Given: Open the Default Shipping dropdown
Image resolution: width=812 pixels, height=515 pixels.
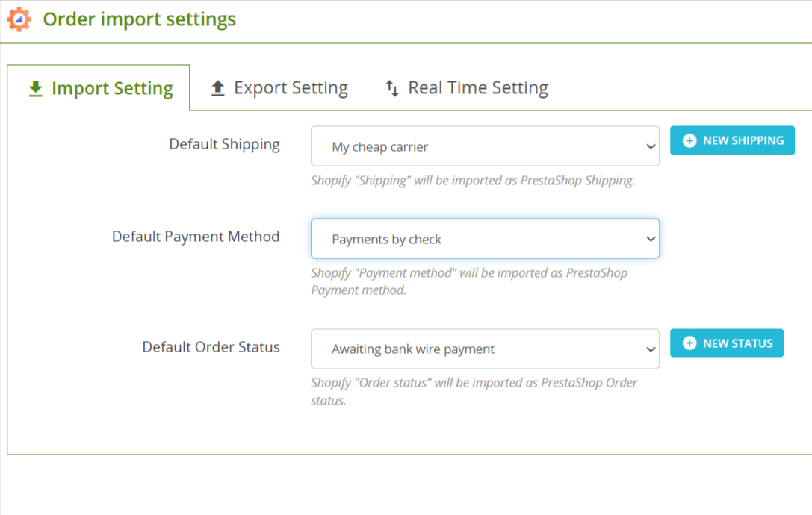Looking at the screenshot, I should point(485,146).
